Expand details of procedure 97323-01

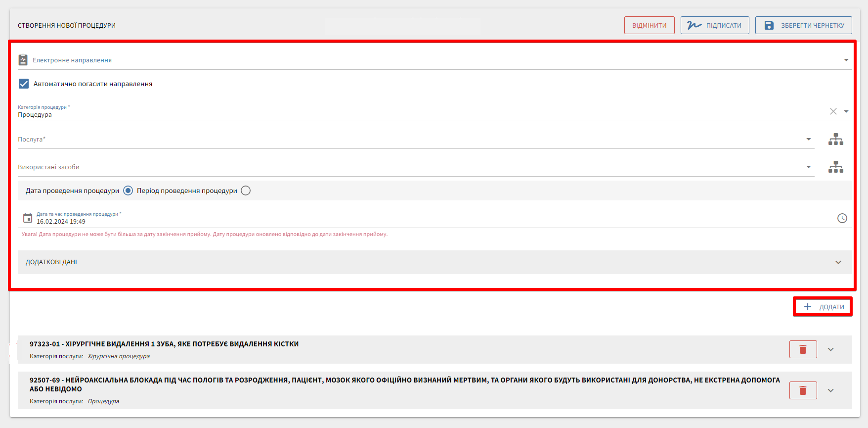point(830,349)
